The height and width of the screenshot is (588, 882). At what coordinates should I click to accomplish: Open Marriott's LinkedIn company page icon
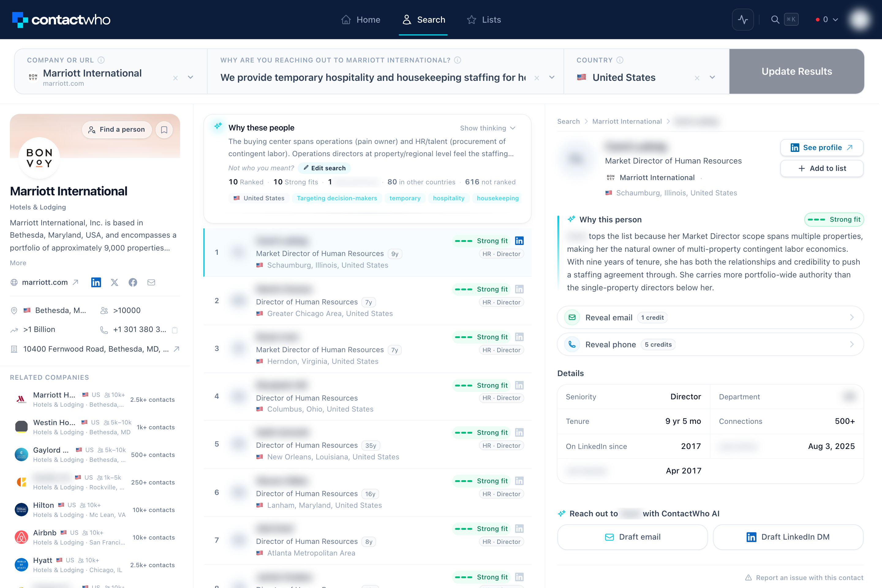[x=96, y=282]
